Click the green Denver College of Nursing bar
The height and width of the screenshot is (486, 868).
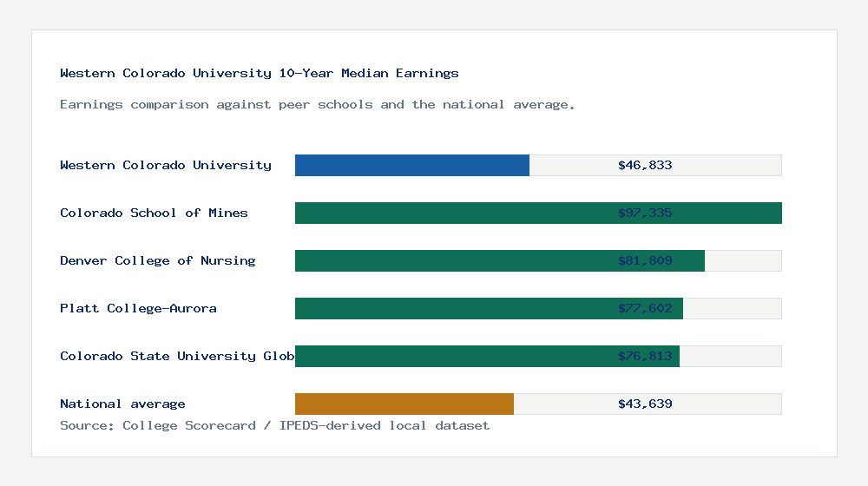point(500,260)
